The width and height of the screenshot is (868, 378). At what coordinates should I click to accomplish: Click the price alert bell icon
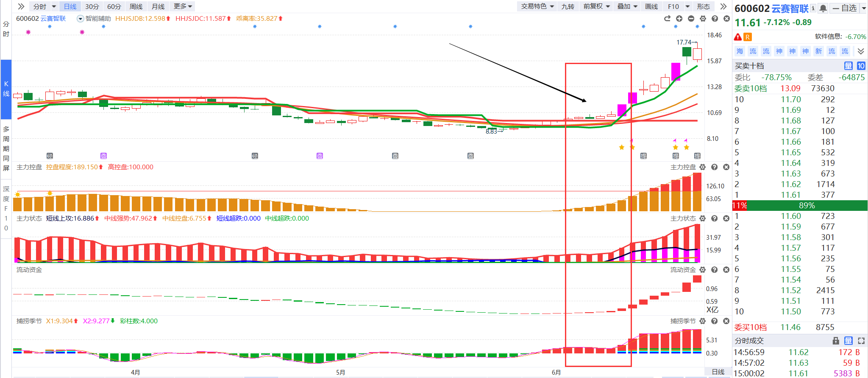pyautogui.click(x=823, y=8)
